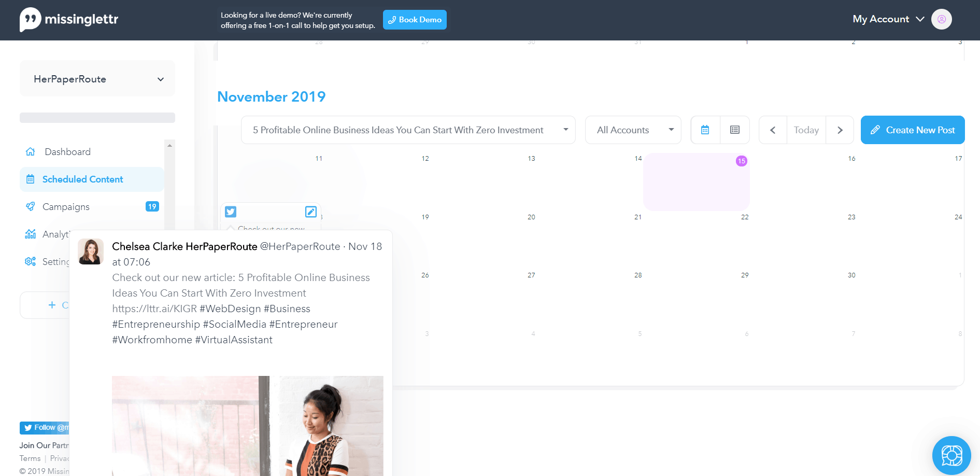
Task: Click the missinglettr logo
Action: click(x=69, y=20)
